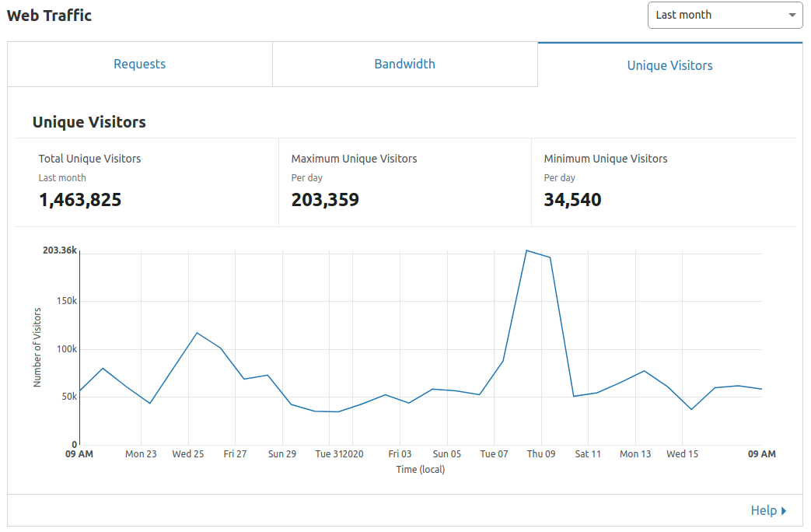Click the Fri 27 axis label

coord(236,454)
